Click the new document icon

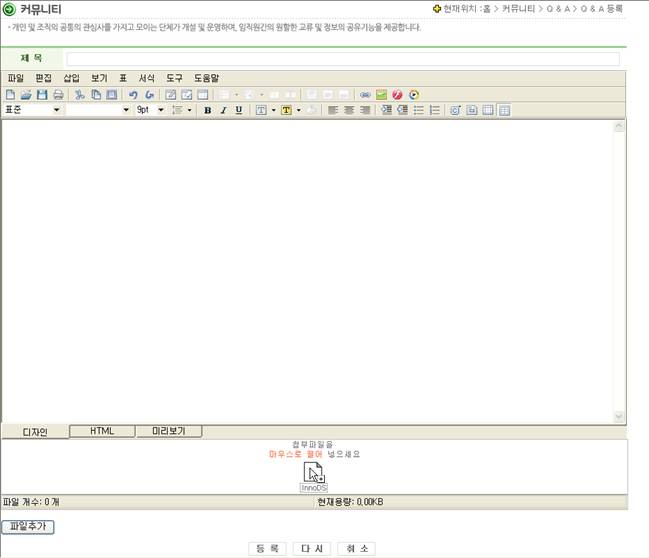click(10, 95)
